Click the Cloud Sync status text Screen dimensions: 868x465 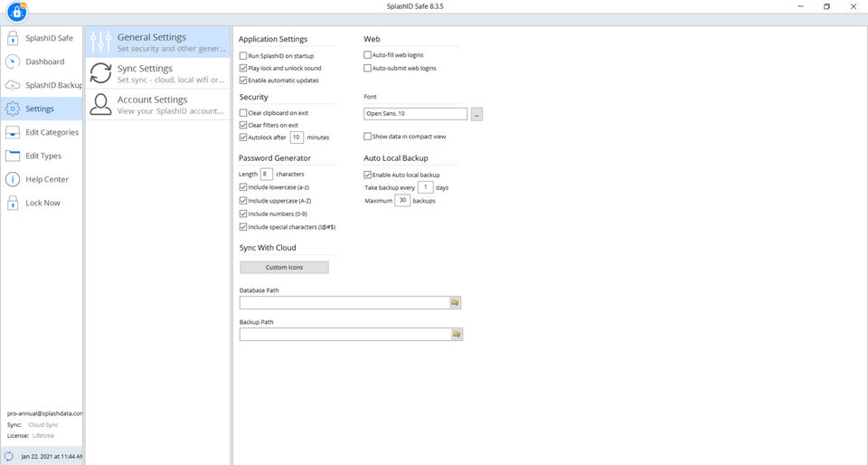(x=43, y=425)
